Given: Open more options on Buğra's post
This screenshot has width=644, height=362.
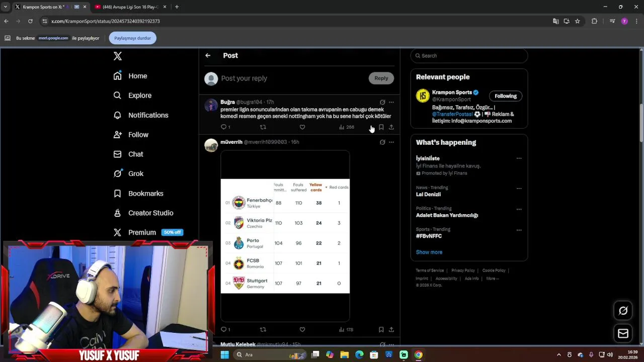Looking at the screenshot, I should tap(391, 102).
